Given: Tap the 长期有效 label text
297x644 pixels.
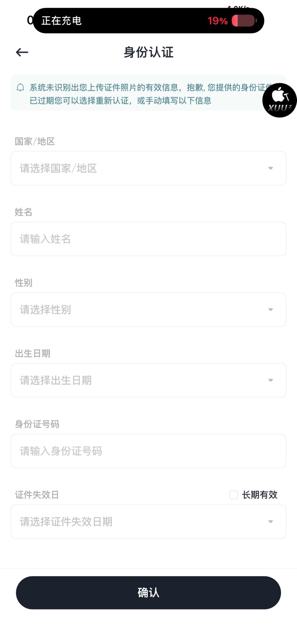Looking at the screenshot, I should [260, 495].
